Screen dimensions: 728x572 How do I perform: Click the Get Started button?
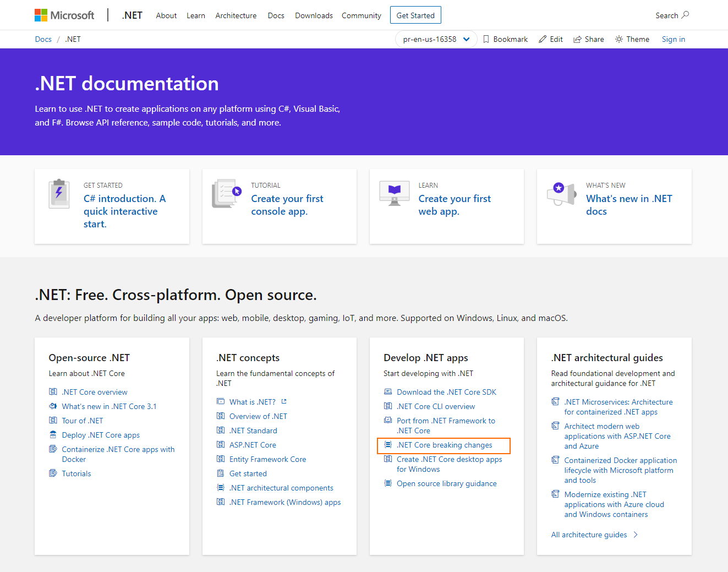pos(415,15)
